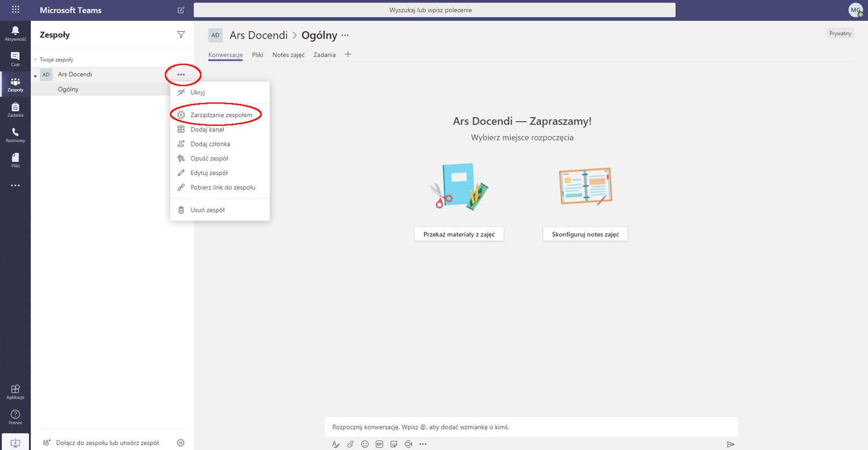Select Opuść zespół in the menu

pyautogui.click(x=220, y=158)
